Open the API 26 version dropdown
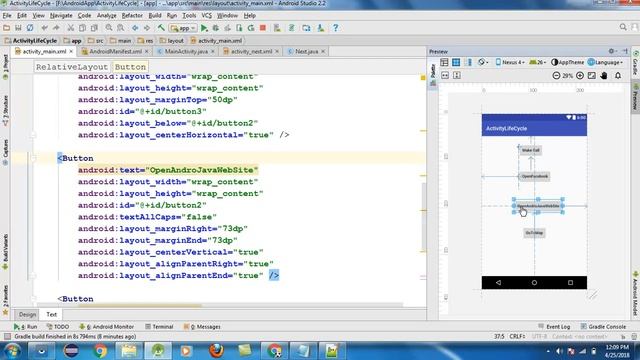 coord(538,62)
